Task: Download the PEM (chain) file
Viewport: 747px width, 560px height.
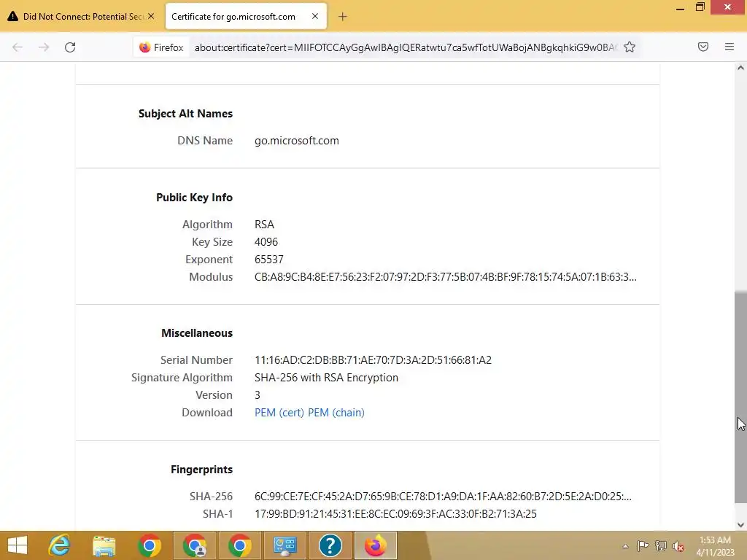Action: (336, 413)
